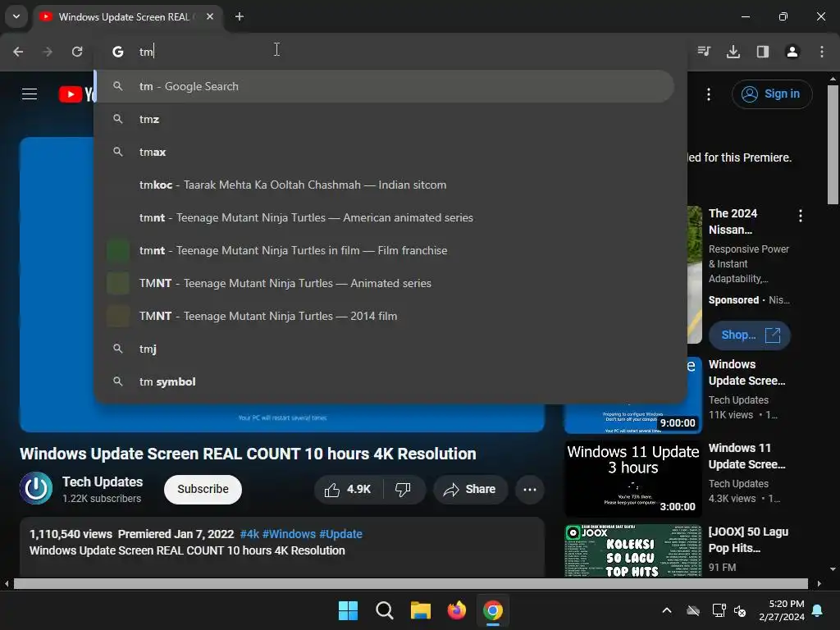Open options menu for Nissan sponsored ad
Viewport: 840px width, 630px height.
click(801, 216)
